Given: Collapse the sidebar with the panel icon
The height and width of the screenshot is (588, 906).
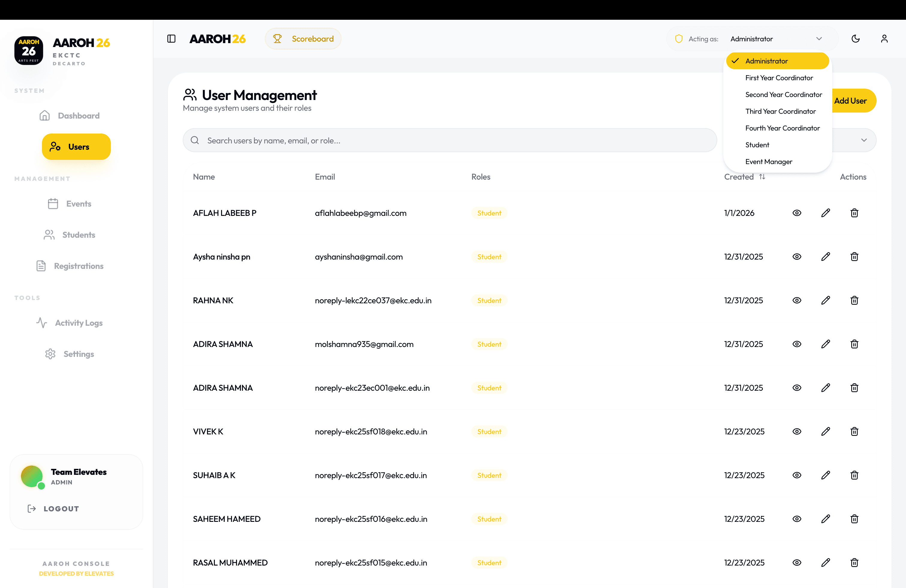Looking at the screenshot, I should tap(171, 39).
